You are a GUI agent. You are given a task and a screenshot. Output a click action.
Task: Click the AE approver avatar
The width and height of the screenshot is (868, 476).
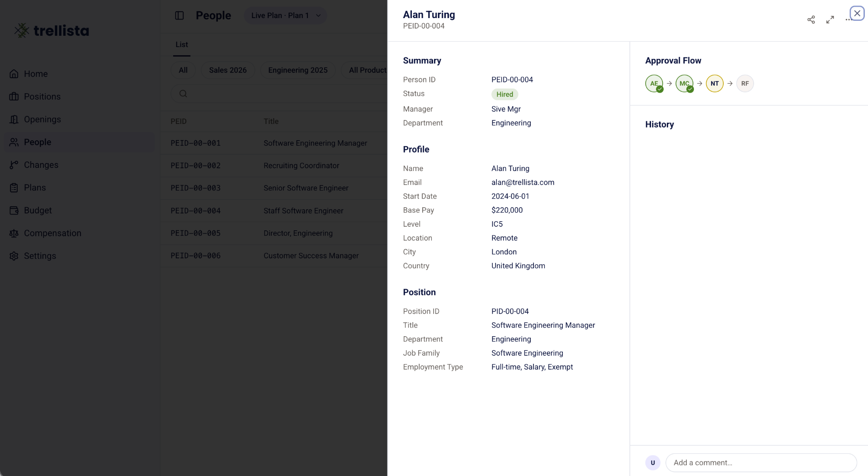(x=654, y=83)
